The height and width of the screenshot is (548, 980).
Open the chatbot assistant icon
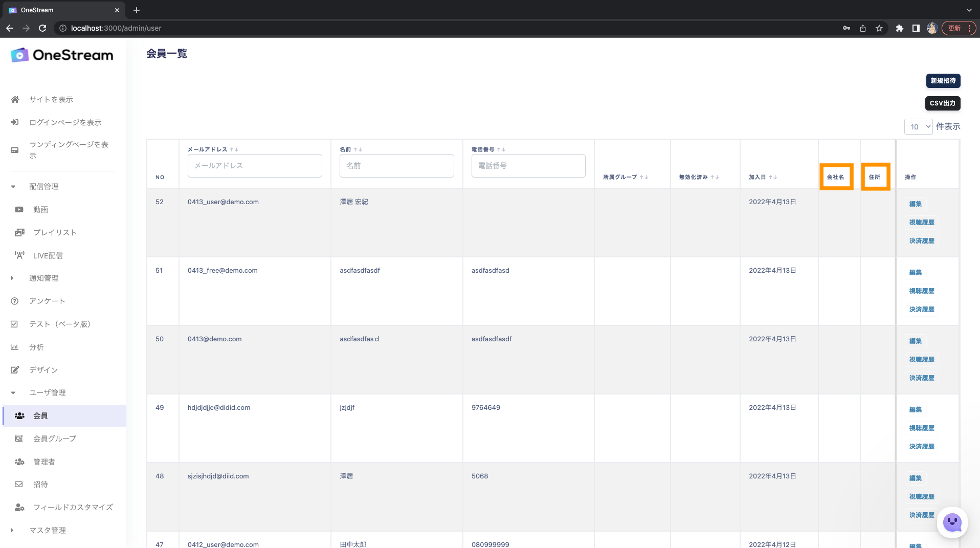coord(952,522)
